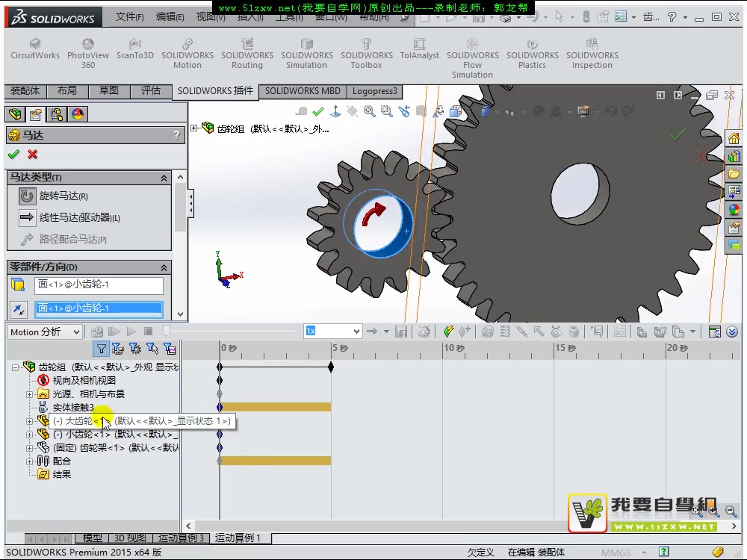Open the 1x playback speed dropdown
Screen dimensions: 747x560
click(x=356, y=332)
